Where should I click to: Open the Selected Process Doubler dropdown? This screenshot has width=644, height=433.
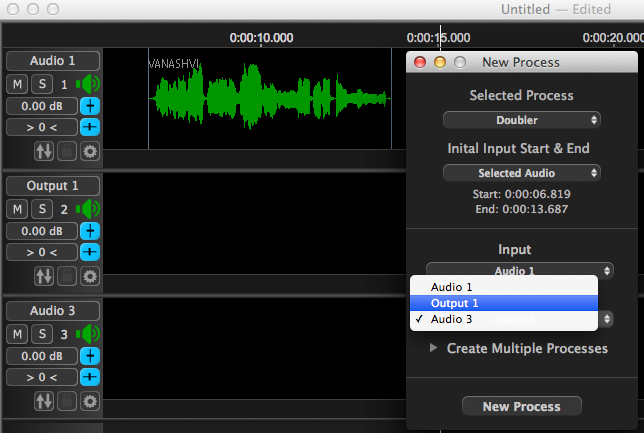(x=522, y=120)
